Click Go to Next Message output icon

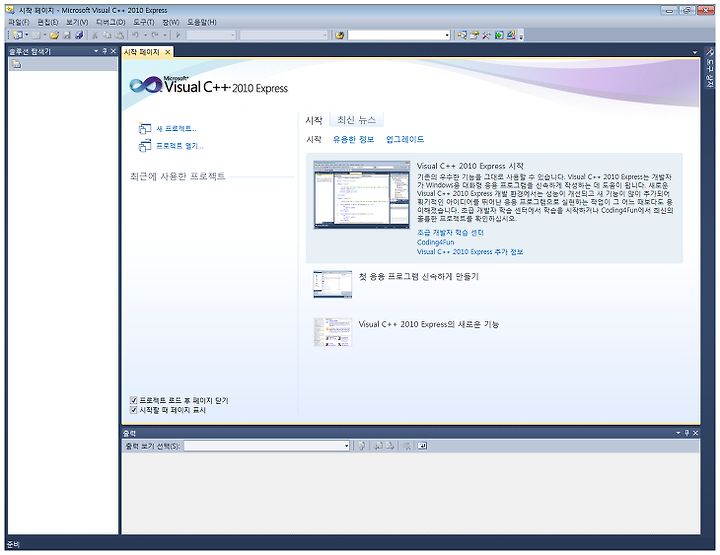(390, 446)
